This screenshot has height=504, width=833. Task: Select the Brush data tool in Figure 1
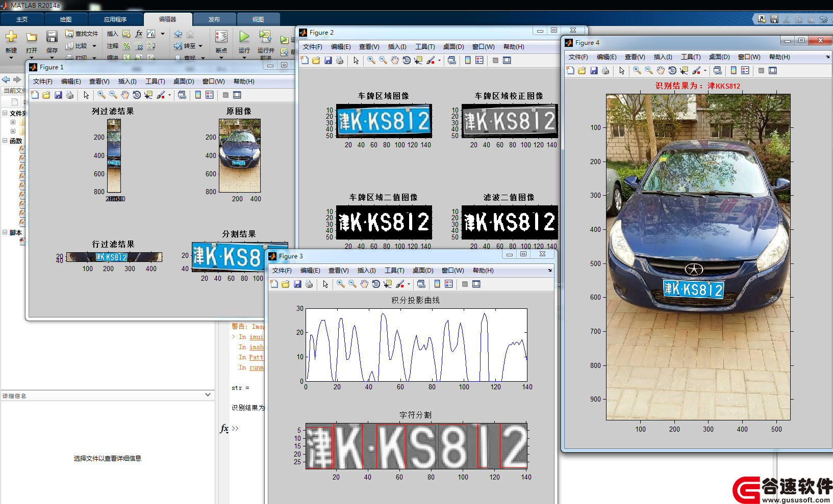(x=161, y=95)
